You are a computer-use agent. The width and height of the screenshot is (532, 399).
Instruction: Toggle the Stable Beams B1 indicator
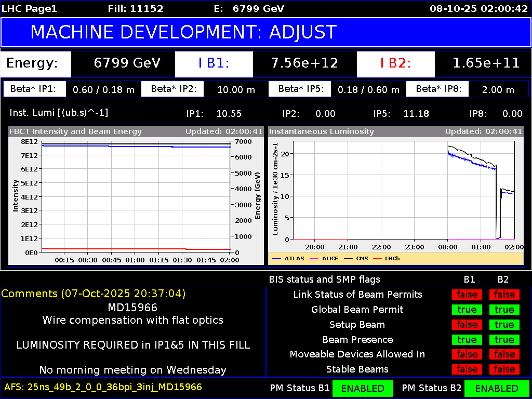467,369
